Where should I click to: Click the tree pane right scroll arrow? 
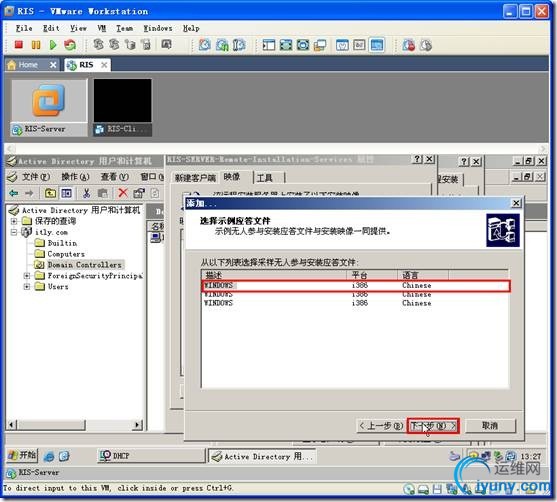coord(137,424)
